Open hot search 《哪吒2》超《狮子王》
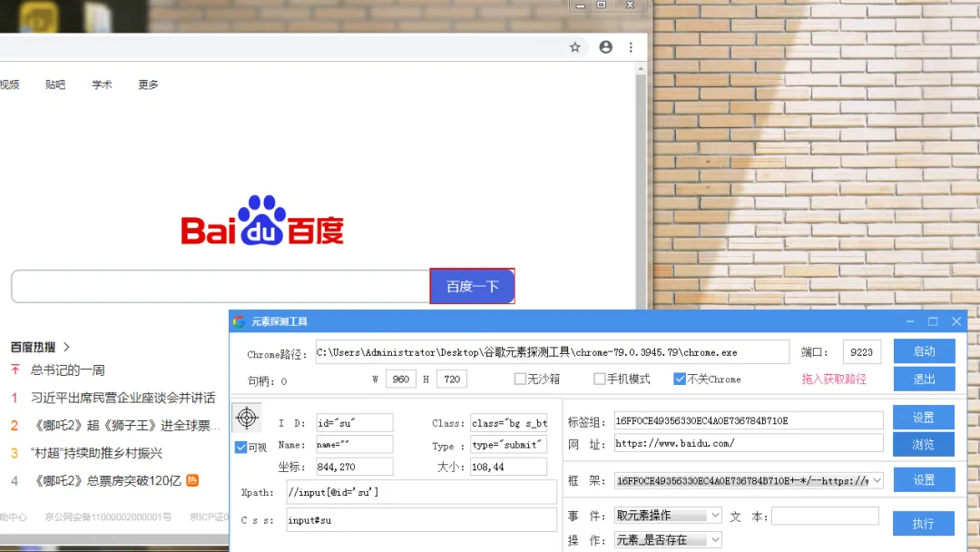The image size is (980, 552). pos(125,425)
